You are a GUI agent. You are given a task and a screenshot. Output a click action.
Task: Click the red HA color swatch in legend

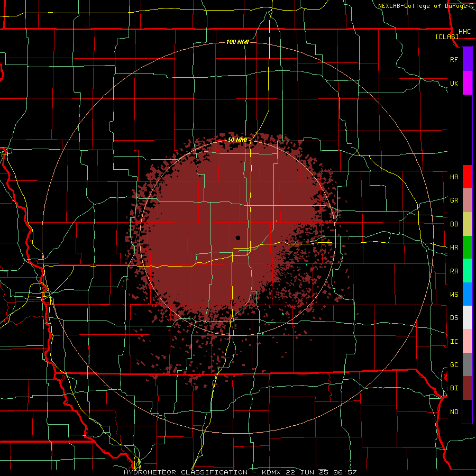[467, 177]
